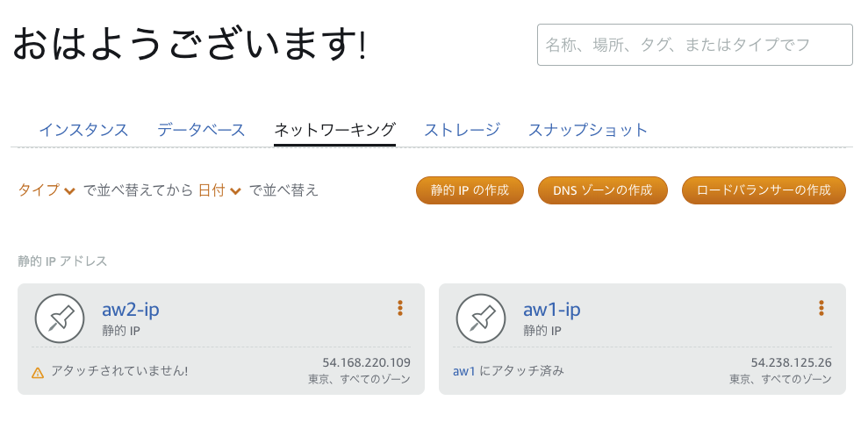Expand the 日付 sort dropdown
This screenshot has width=868, height=422.
pos(219,190)
